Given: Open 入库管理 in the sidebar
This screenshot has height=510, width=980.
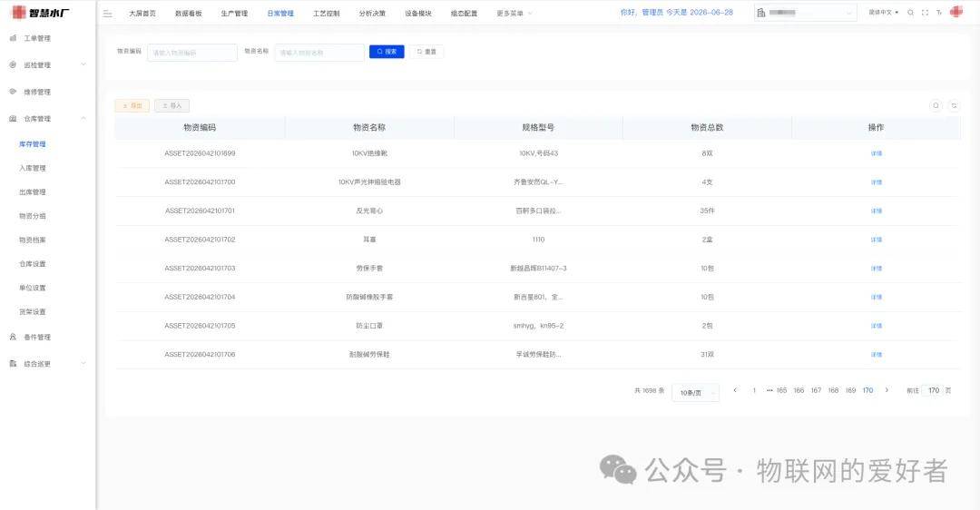Looking at the screenshot, I should (32, 168).
